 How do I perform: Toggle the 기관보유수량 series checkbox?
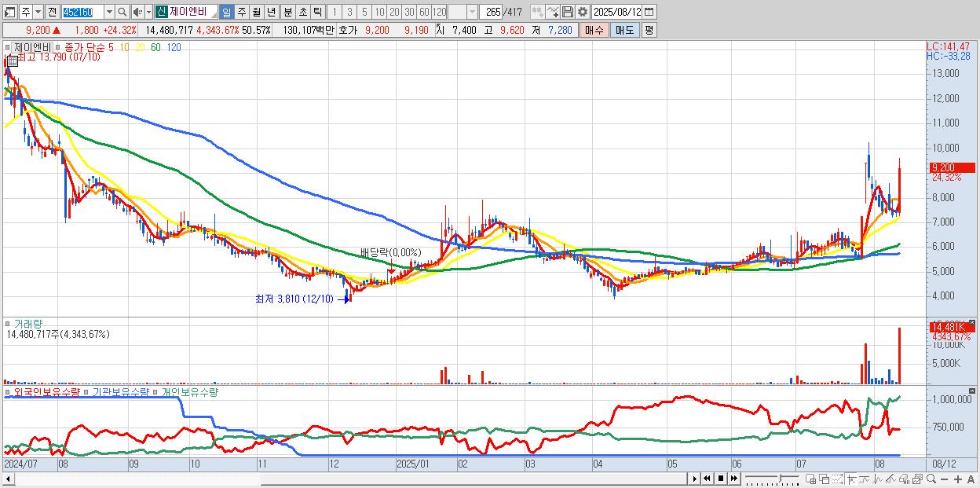click(87, 391)
